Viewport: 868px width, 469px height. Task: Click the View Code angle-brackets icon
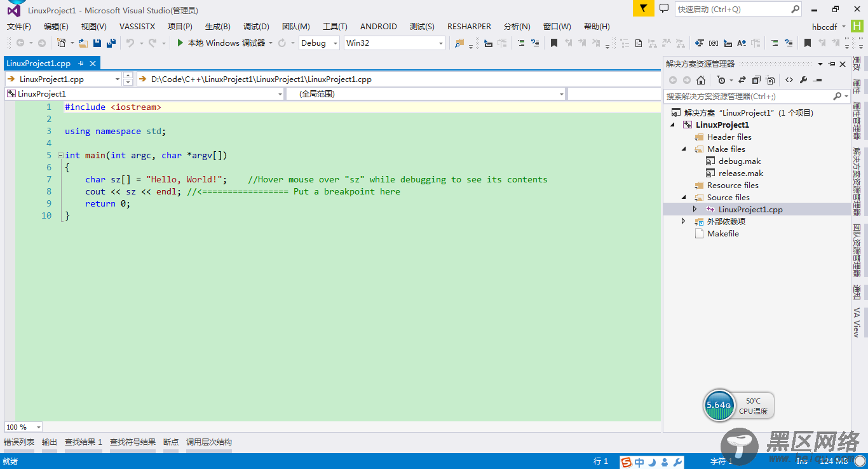789,80
